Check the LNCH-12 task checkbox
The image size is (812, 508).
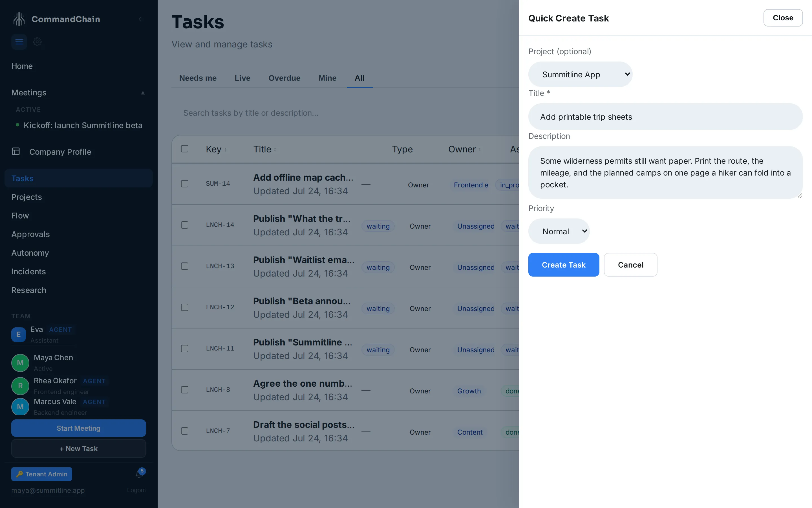(x=185, y=307)
